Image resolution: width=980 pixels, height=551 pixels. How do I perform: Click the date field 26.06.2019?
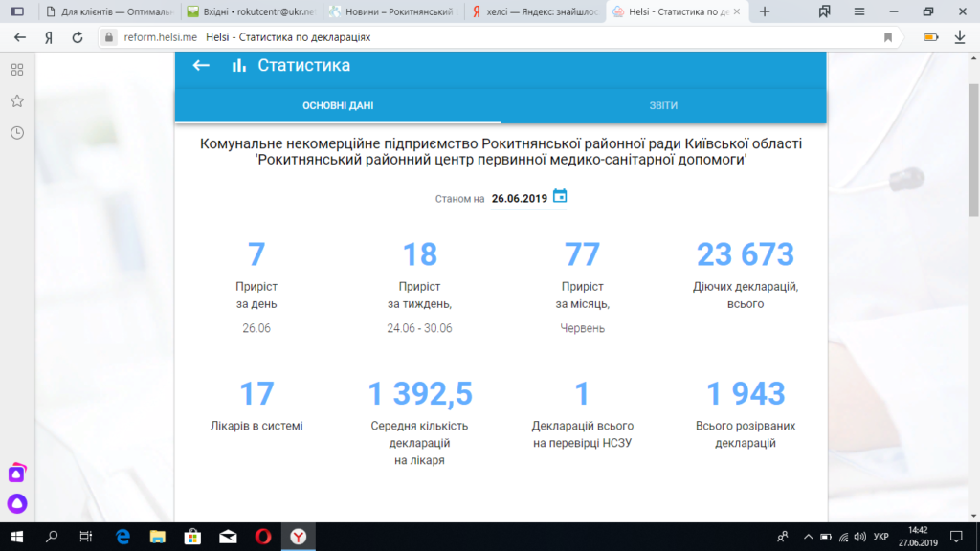point(520,199)
